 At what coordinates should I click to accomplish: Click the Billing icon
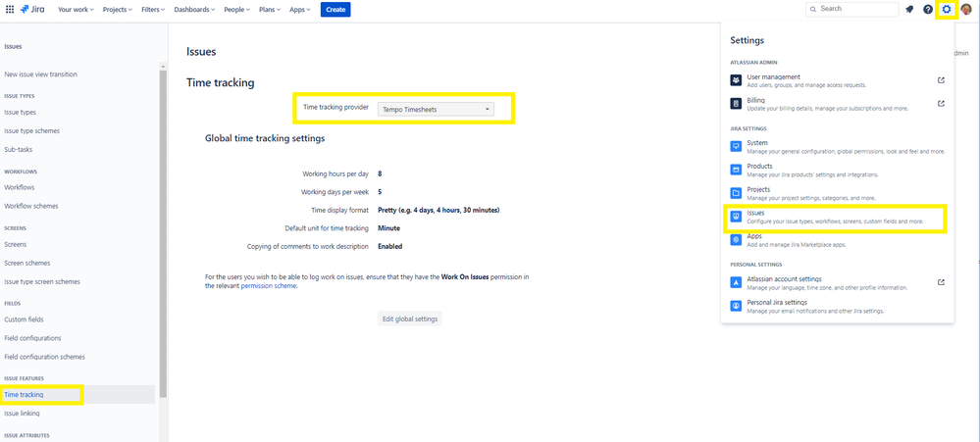[x=737, y=104]
